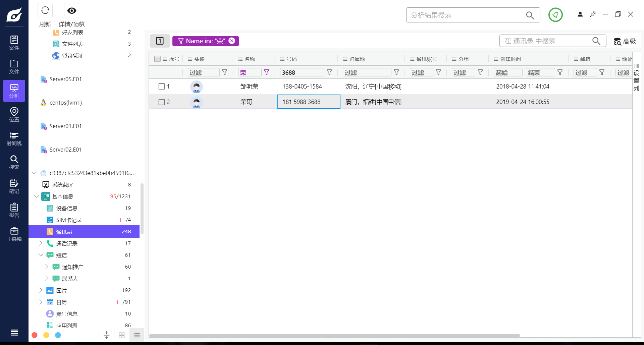Click the 刷新 refresh icon
This screenshot has height=345, width=644.
45,10
